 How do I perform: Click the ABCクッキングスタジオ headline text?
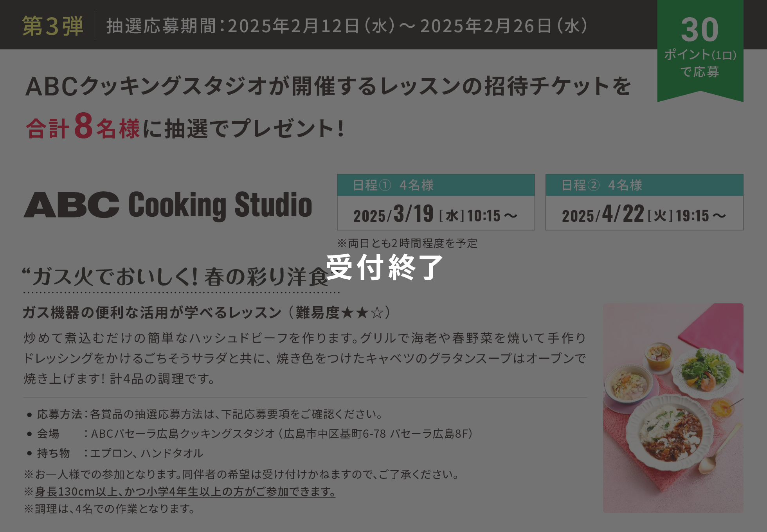pos(328,86)
